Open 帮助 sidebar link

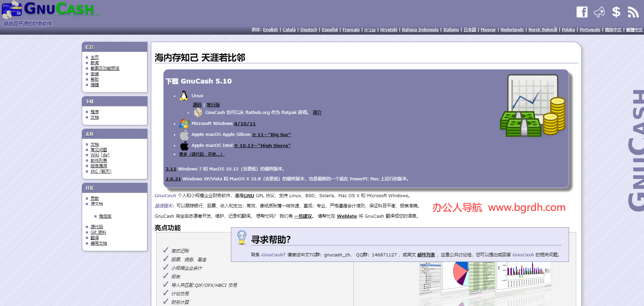pos(95,79)
